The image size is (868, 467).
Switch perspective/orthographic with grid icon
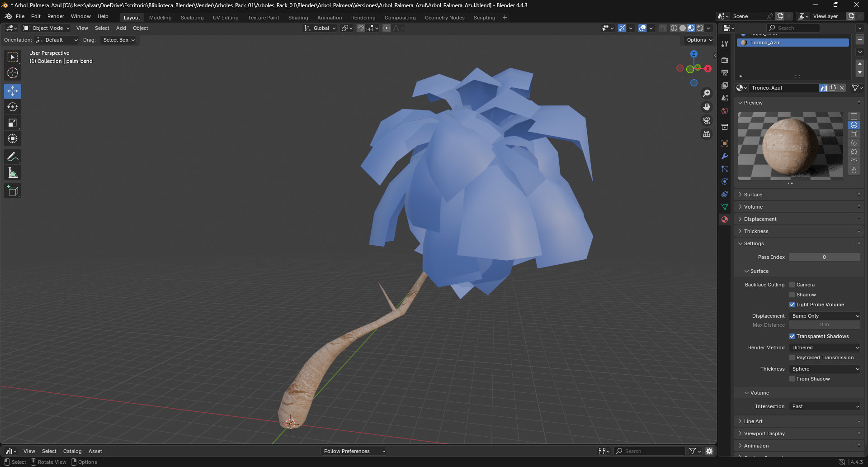pyautogui.click(x=707, y=134)
